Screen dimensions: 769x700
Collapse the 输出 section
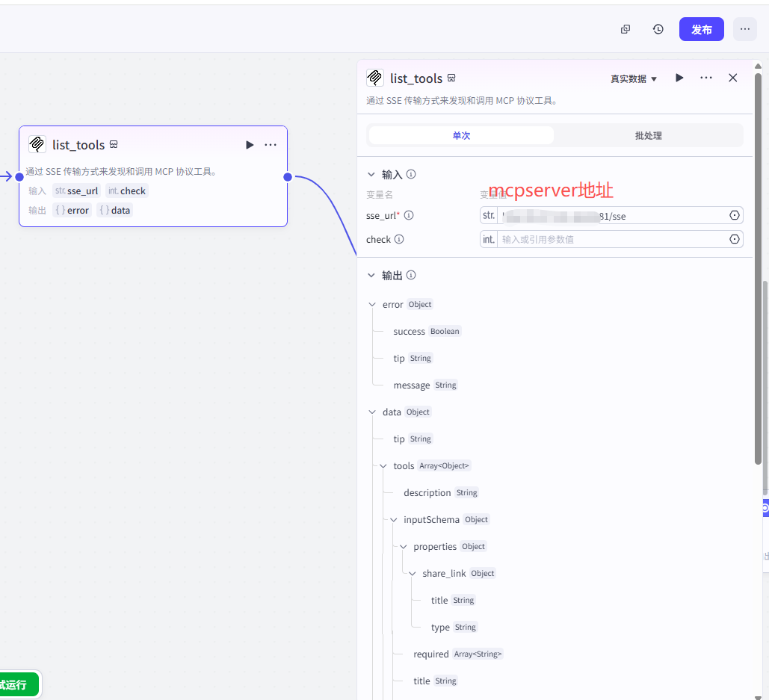(x=371, y=275)
